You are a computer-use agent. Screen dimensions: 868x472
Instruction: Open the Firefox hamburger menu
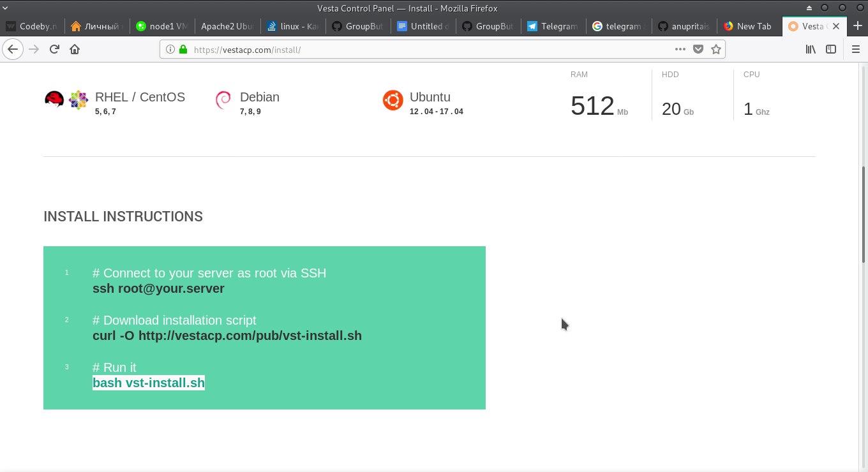point(856,49)
